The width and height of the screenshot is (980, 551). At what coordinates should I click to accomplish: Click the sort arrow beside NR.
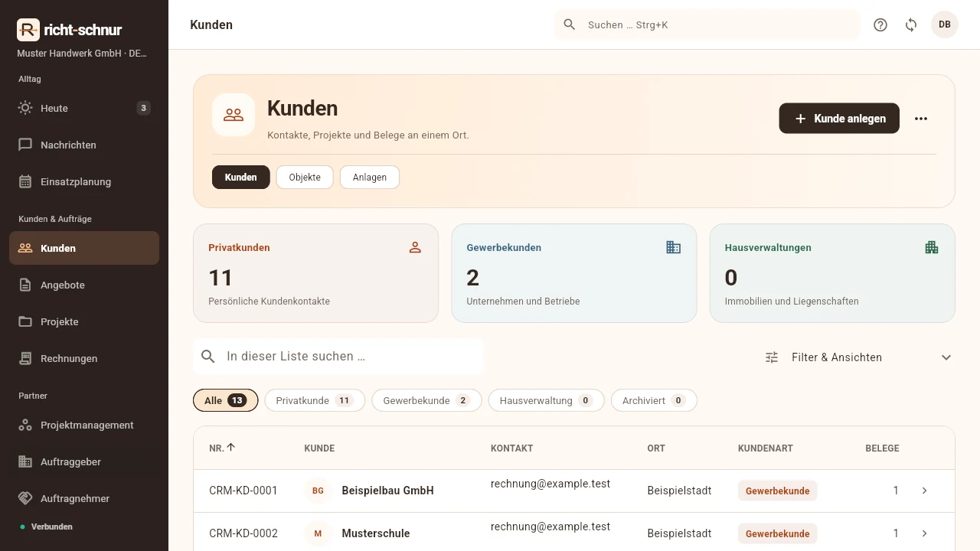coord(231,448)
